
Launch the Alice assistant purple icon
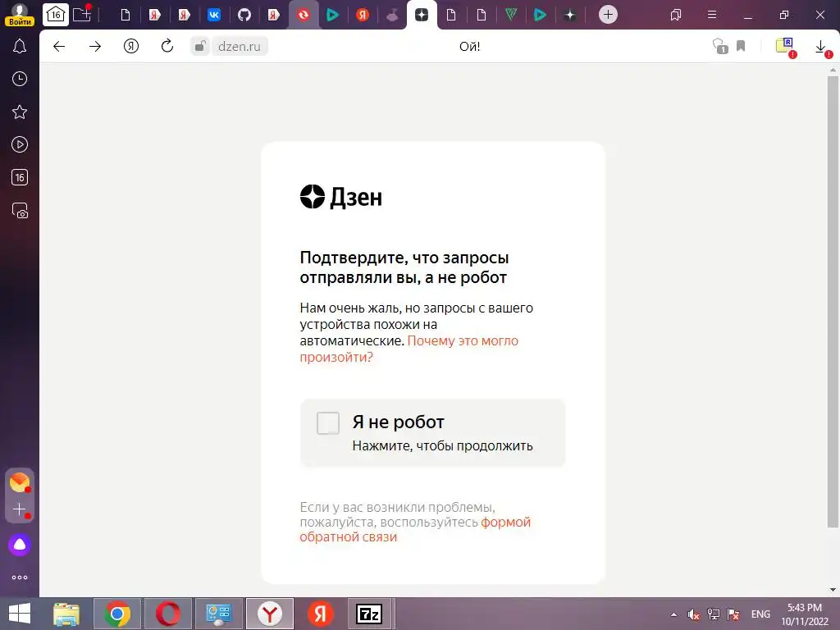(20, 545)
